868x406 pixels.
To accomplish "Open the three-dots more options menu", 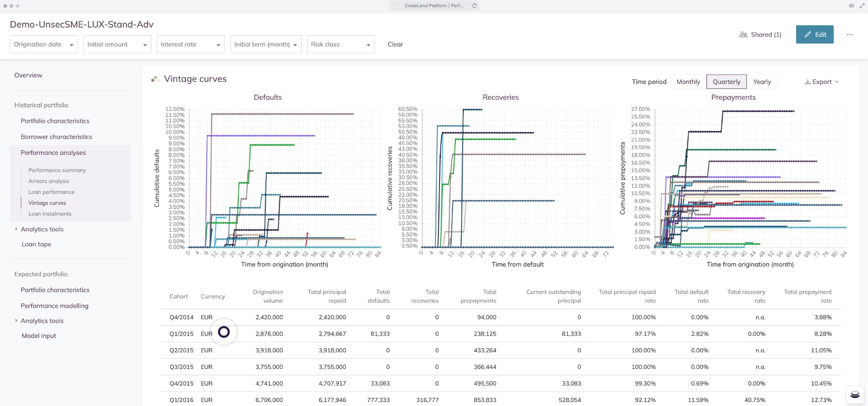I will coord(849,35).
